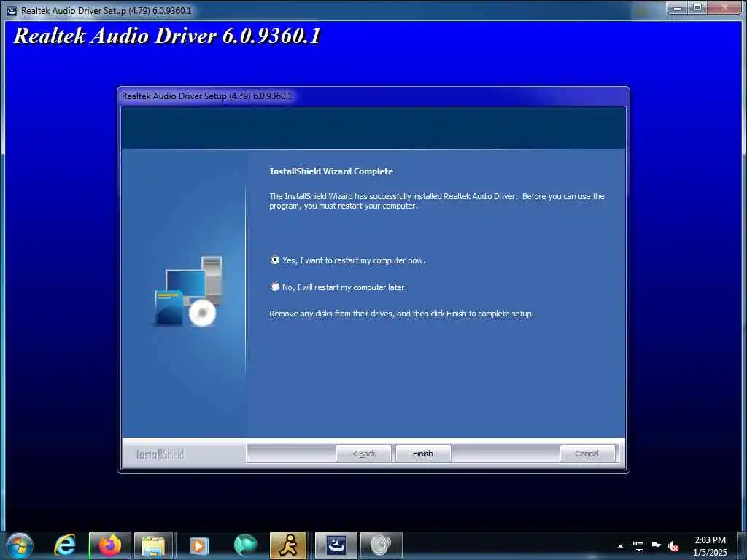This screenshot has height=560, width=747.
Task: Click the Finish button
Action: [x=423, y=454]
